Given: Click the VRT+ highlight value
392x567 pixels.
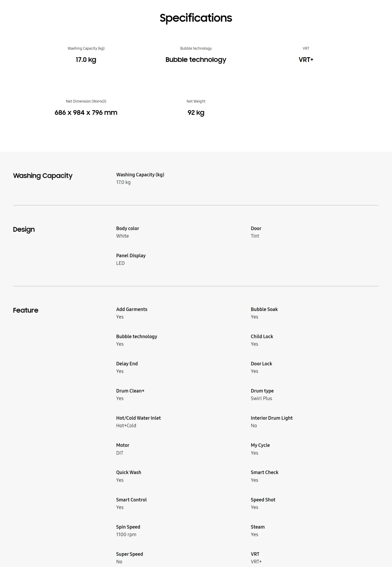Looking at the screenshot, I should click(306, 60).
